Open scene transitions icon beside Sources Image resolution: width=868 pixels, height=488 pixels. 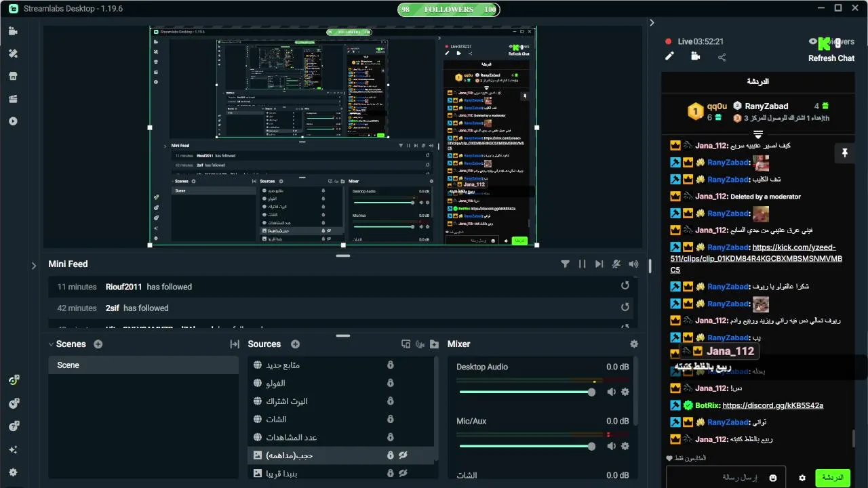(235, 344)
